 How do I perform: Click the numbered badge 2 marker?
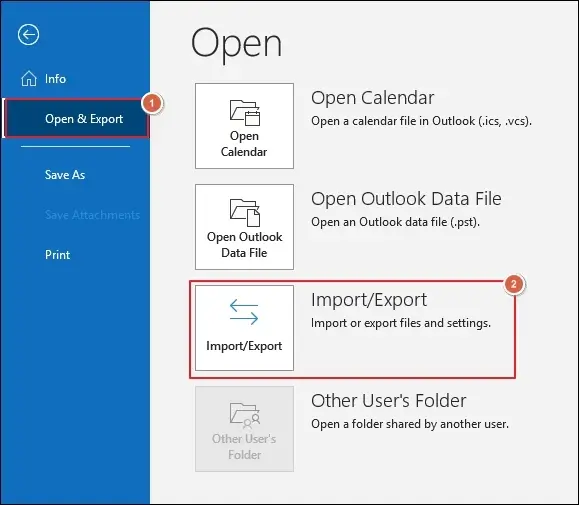[513, 284]
